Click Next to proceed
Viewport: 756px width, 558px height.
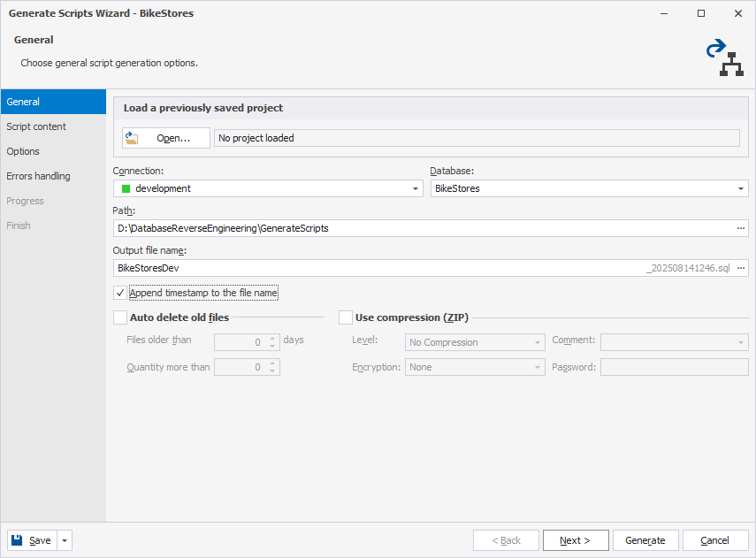click(576, 539)
